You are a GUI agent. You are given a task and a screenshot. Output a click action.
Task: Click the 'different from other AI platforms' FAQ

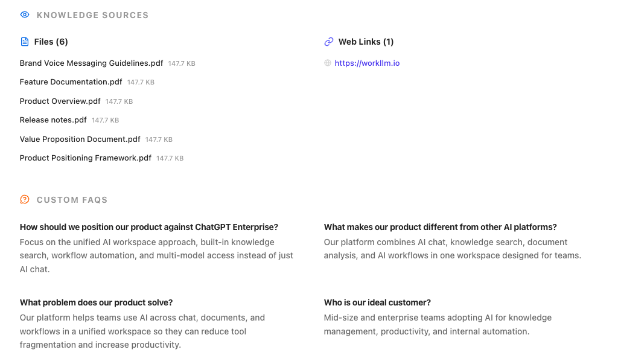coord(440,227)
